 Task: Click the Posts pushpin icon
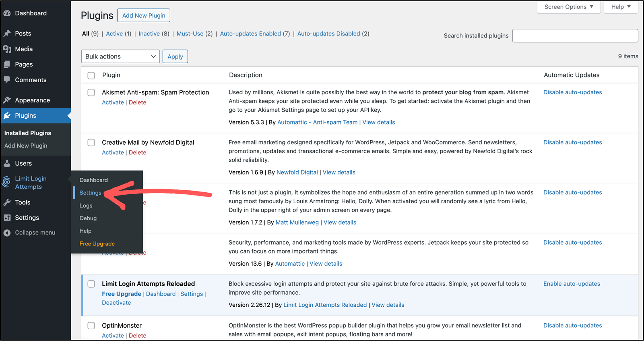point(7,33)
